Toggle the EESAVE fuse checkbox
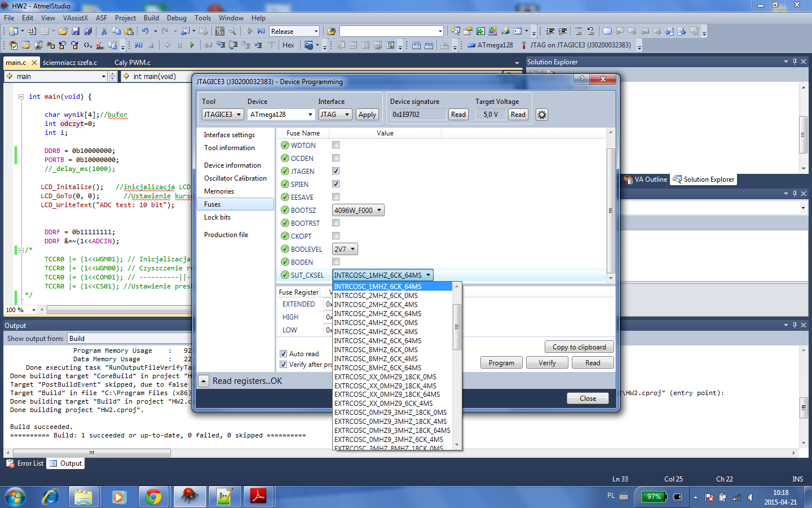This screenshot has width=812, height=508. pyautogui.click(x=336, y=197)
